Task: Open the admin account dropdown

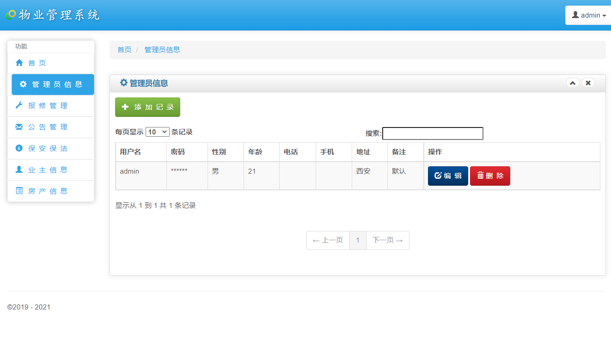Action: [588, 15]
